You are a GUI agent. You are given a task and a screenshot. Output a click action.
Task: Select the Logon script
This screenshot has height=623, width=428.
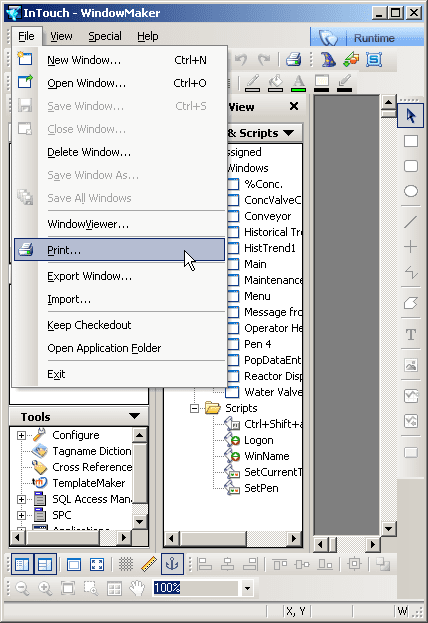[259, 440]
